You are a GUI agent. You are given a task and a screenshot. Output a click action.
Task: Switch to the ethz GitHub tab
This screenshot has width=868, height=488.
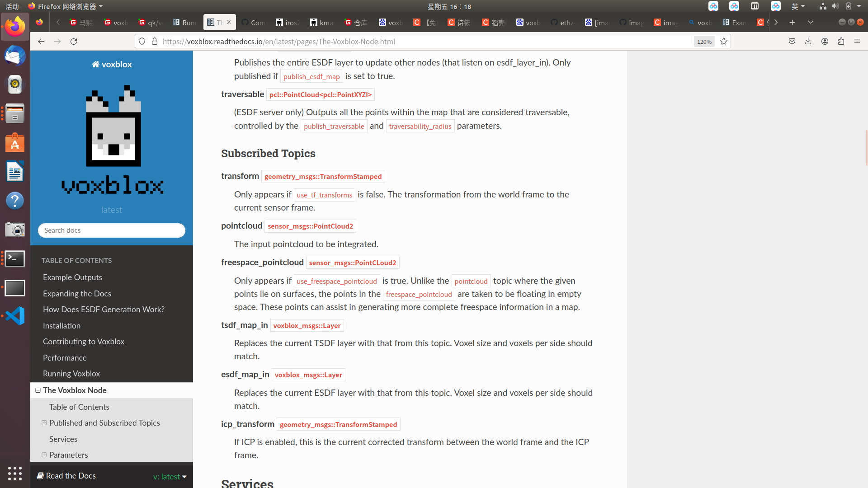[562, 23]
